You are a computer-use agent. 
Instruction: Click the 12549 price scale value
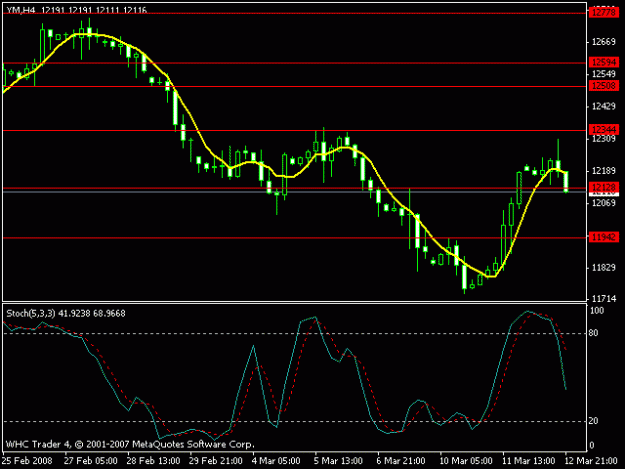[603, 74]
